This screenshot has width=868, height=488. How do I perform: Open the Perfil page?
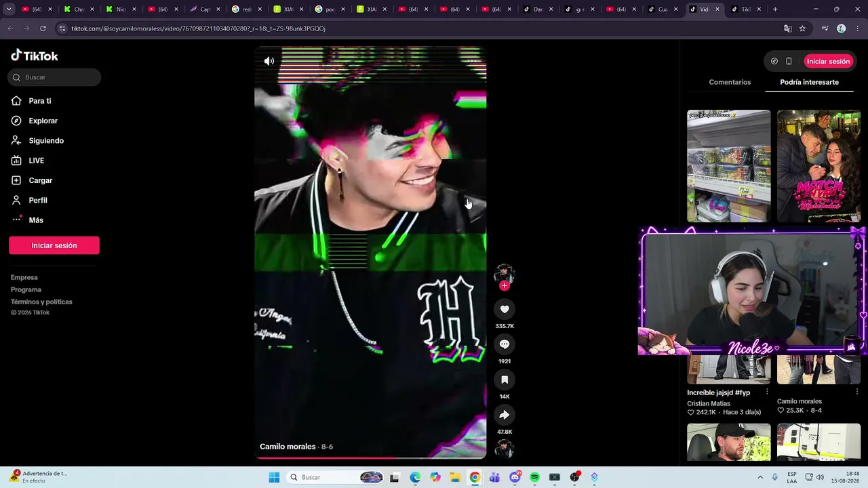click(38, 201)
